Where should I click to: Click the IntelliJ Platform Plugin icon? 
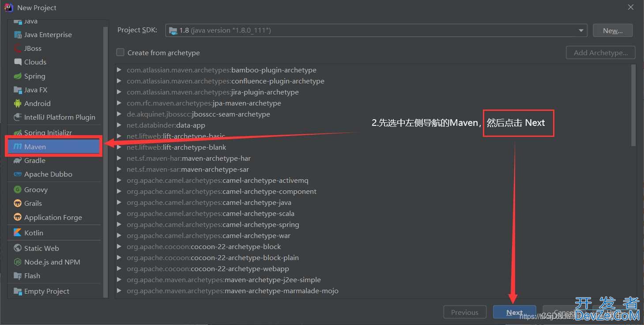point(18,117)
